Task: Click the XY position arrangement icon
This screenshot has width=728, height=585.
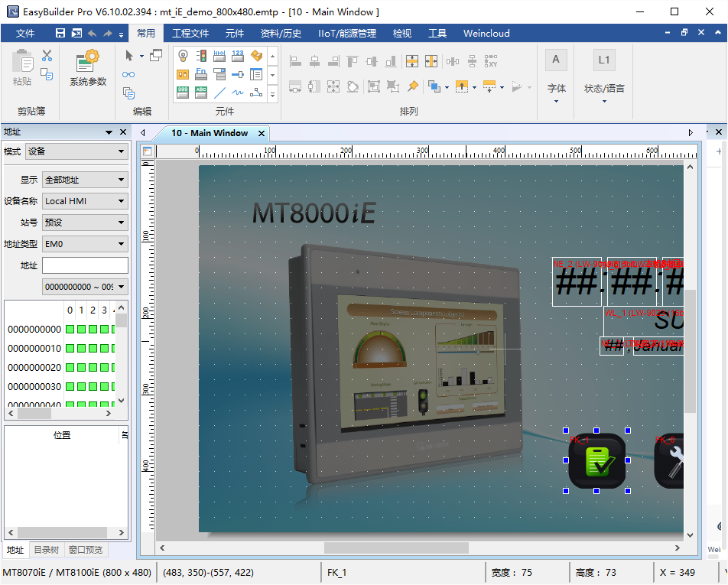Action: (x=491, y=61)
